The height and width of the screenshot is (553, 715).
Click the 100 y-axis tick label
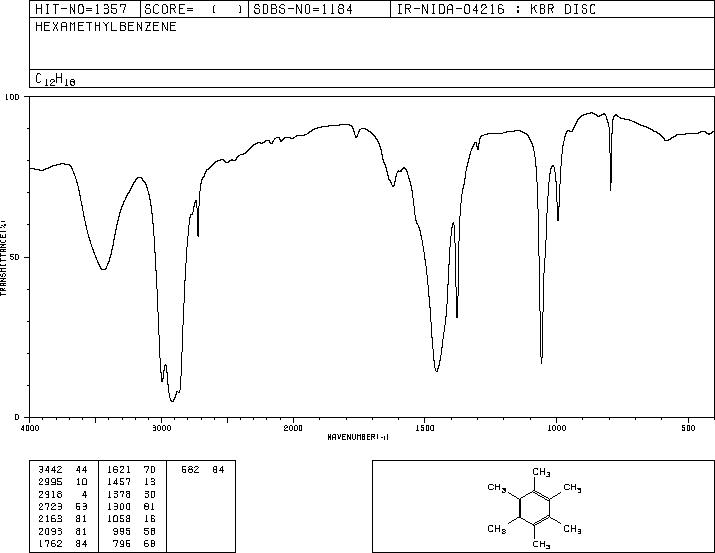pyautogui.click(x=13, y=97)
